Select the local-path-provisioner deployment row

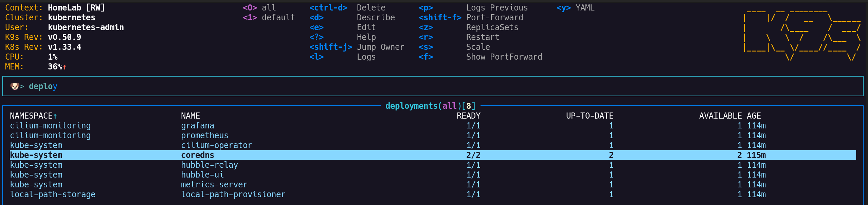tap(433, 194)
